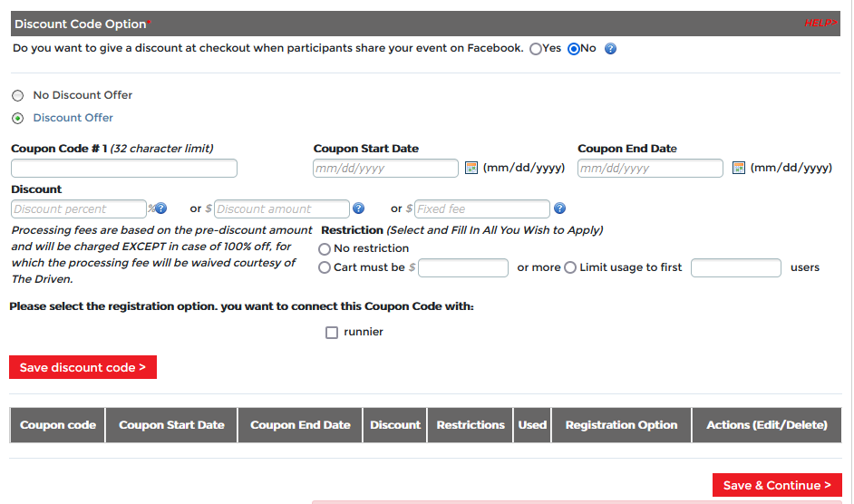Select the No restriction radio button

coord(325,248)
